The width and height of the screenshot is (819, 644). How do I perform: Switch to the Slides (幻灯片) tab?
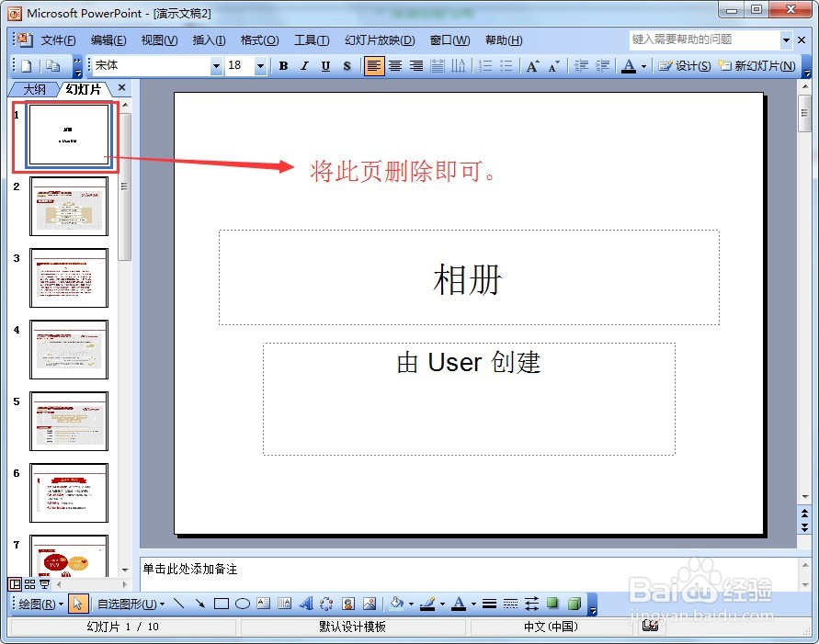click(84, 89)
